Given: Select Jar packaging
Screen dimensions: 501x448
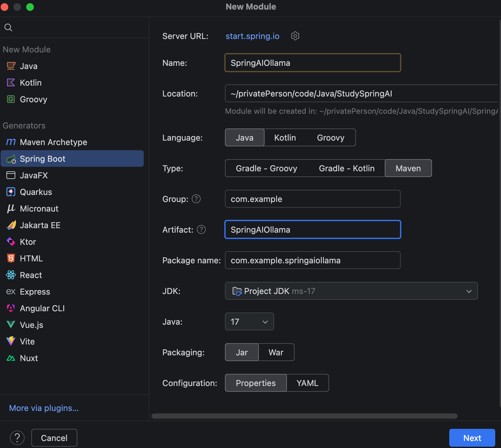Looking at the screenshot, I should point(242,352).
